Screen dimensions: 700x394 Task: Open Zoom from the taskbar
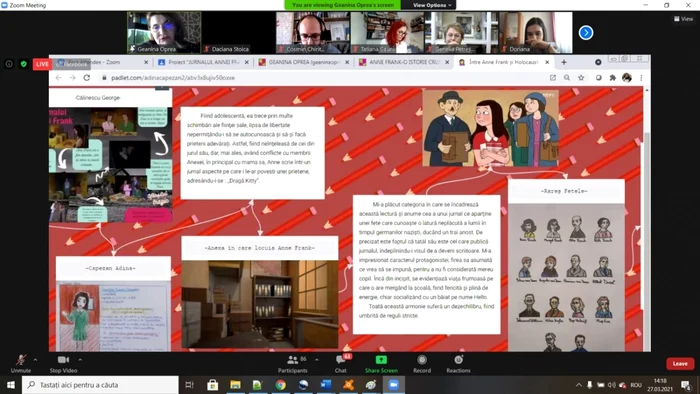point(393,385)
